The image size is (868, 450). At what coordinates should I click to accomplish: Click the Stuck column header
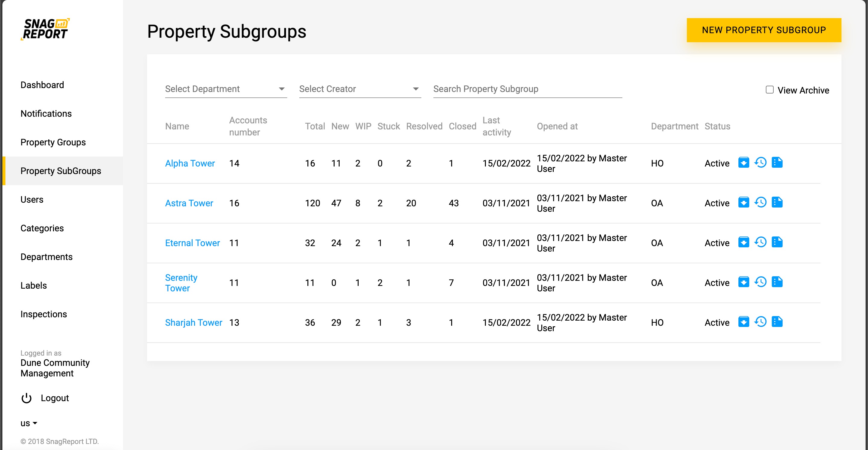pyautogui.click(x=388, y=126)
